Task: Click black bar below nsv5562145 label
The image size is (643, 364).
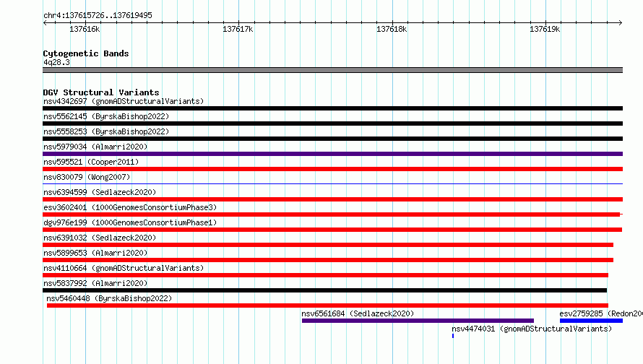Action: [332, 123]
